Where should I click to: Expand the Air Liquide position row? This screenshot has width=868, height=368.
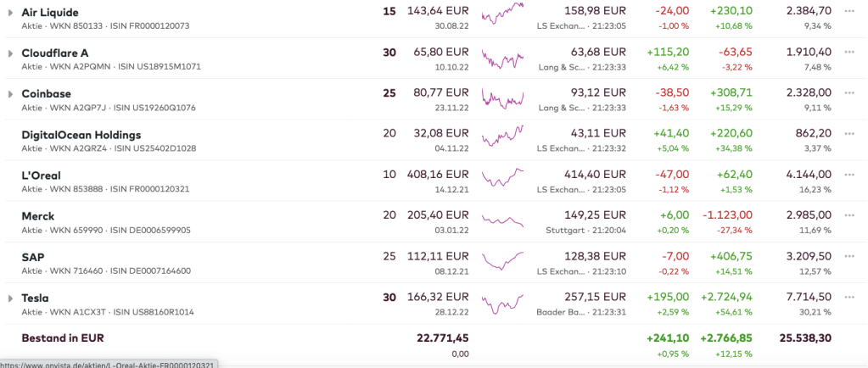click(10, 13)
